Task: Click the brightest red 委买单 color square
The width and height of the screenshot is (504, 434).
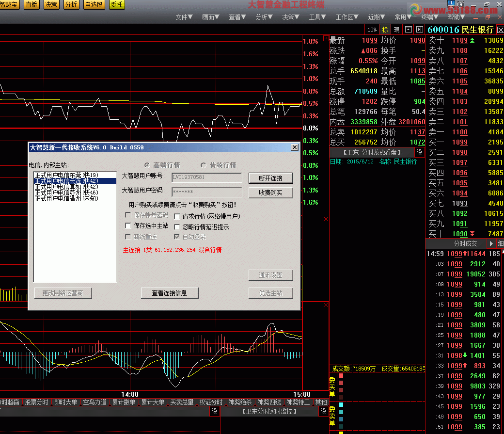Action: click(x=341, y=376)
